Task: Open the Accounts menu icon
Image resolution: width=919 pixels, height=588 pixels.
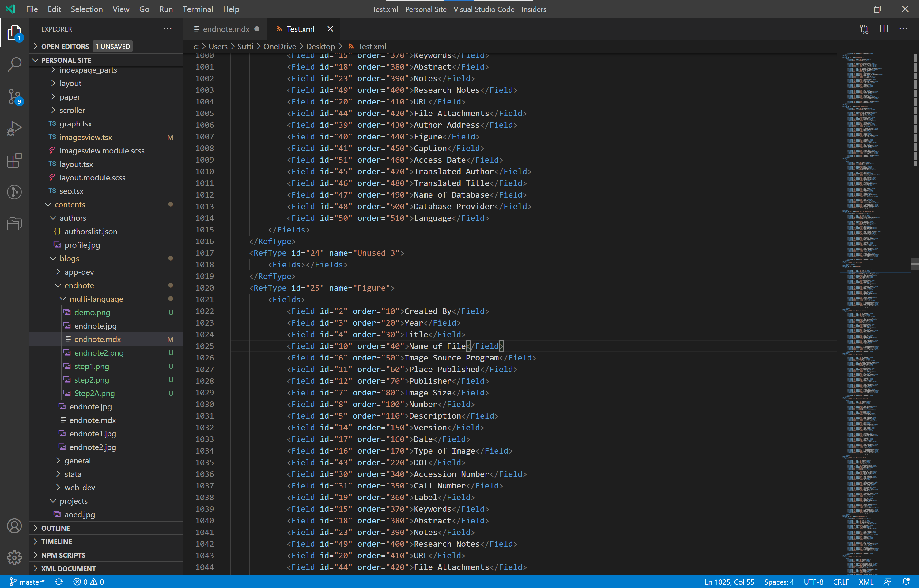Action: pyautogui.click(x=14, y=526)
